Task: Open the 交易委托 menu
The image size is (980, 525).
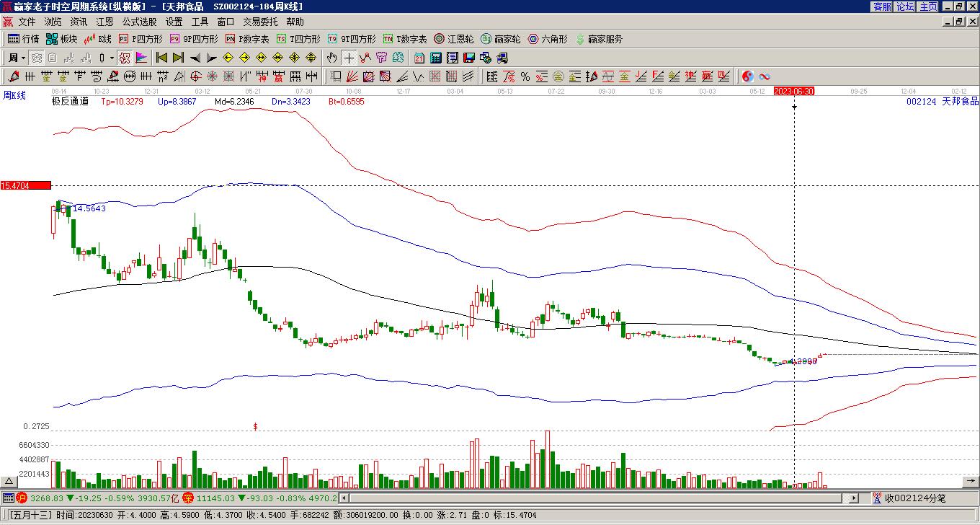Action: pyautogui.click(x=260, y=22)
